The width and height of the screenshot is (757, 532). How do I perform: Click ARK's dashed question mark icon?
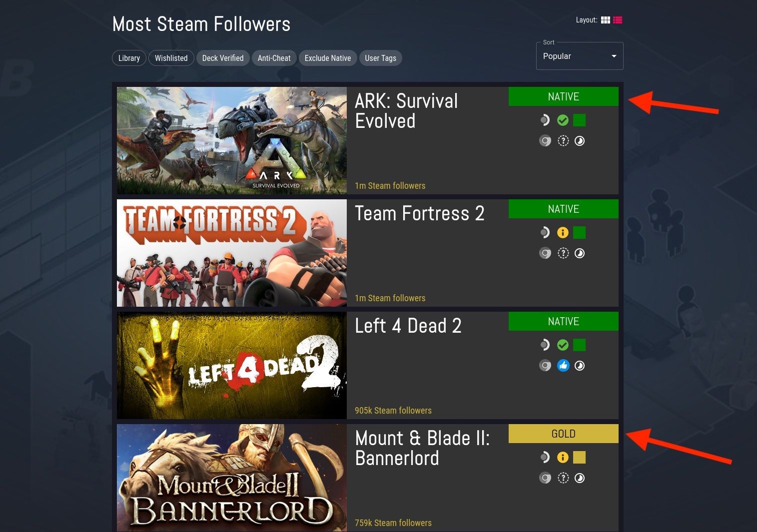pyautogui.click(x=563, y=141)
